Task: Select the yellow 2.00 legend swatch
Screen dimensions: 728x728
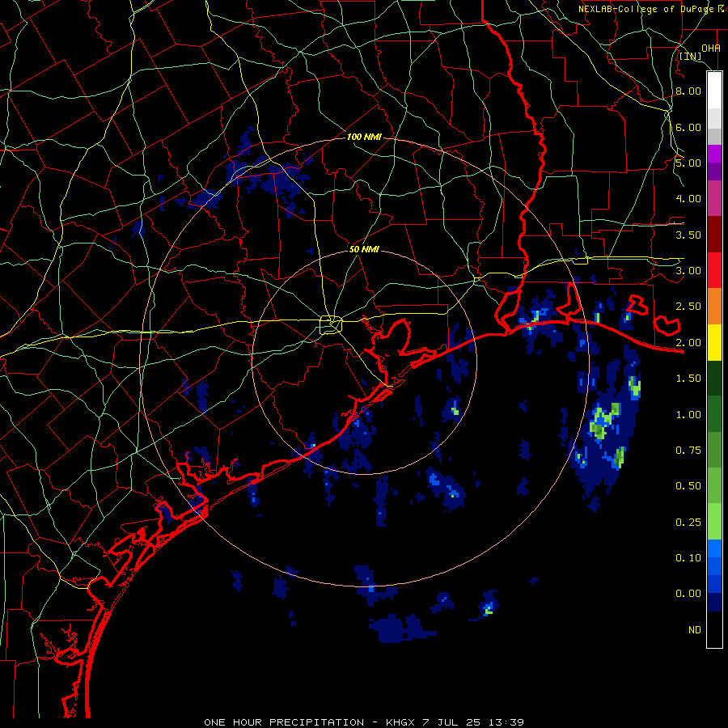Action: tap(714, 342)
